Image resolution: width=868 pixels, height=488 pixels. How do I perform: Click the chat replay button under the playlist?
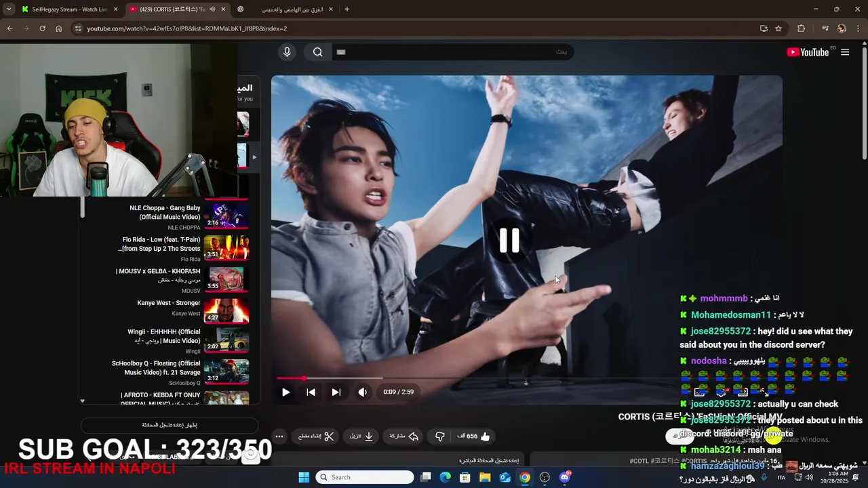point(170,425)
